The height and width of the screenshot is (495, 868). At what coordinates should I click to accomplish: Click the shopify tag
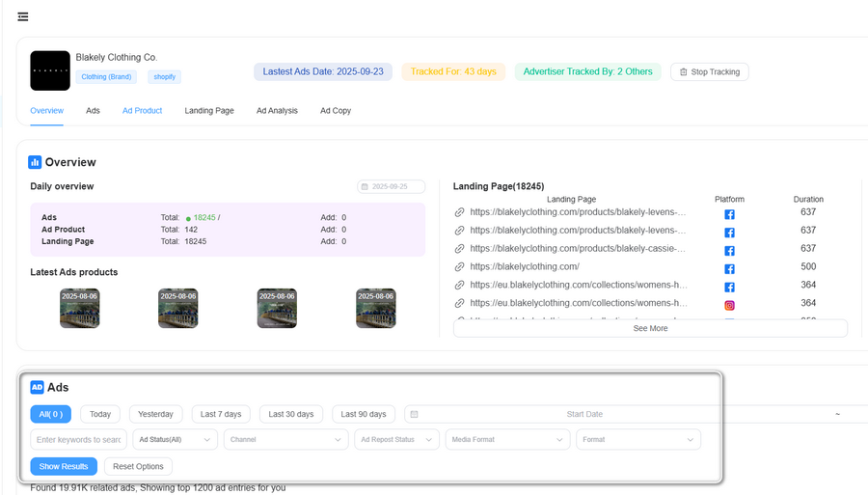click(164, 77)
